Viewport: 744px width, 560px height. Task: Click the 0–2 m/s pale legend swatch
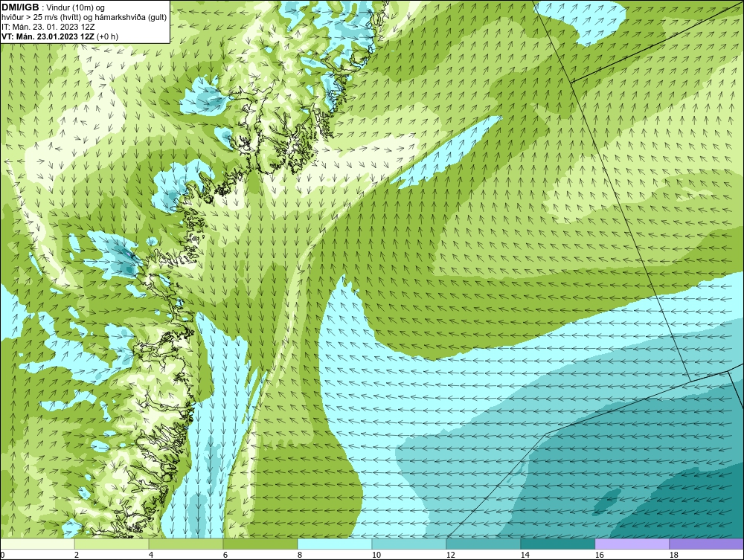(x=37, y=544)
